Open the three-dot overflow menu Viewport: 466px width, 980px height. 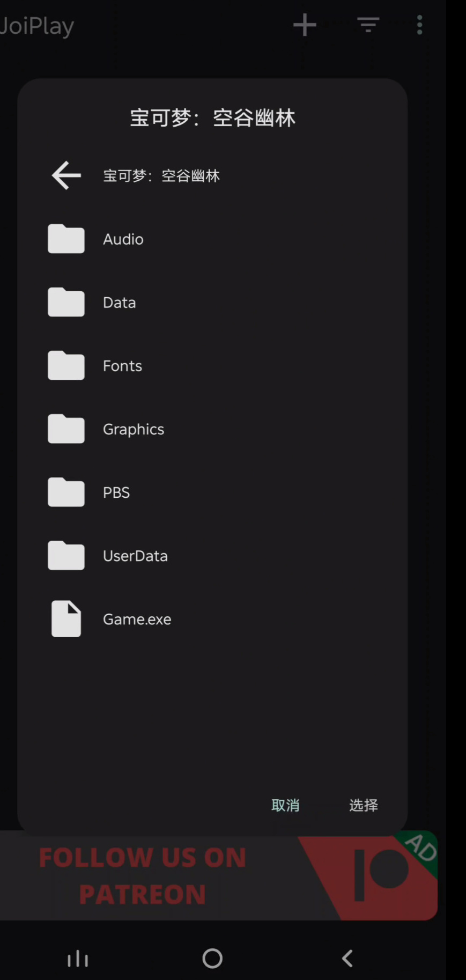(419, 25)
